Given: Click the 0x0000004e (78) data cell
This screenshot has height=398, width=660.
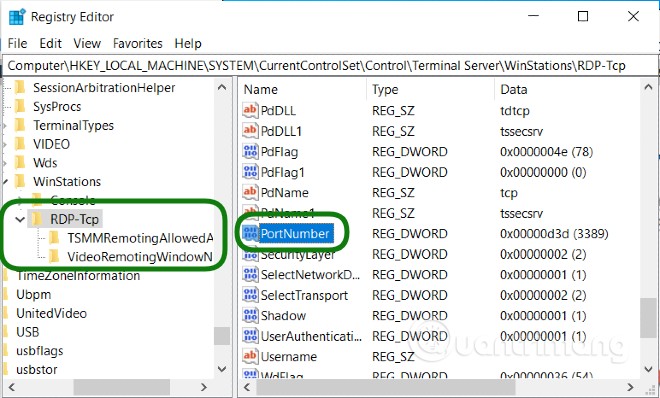Looking at the screenshot, I should [x=546, y=151].
